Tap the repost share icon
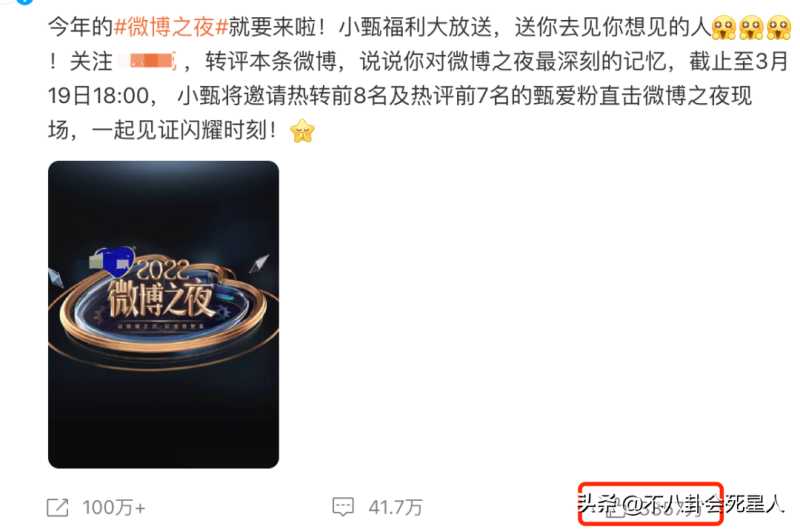Viewport: 800px width, 529px height. 58,507
